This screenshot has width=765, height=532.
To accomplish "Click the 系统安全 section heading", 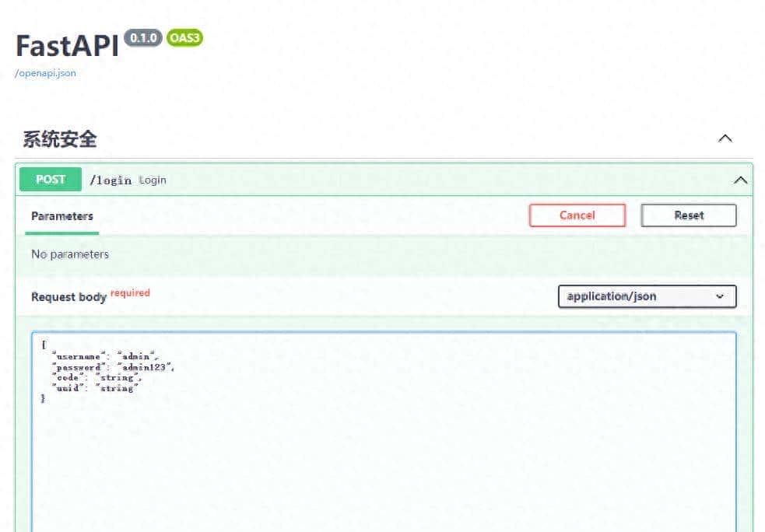I will click(60, 139).
